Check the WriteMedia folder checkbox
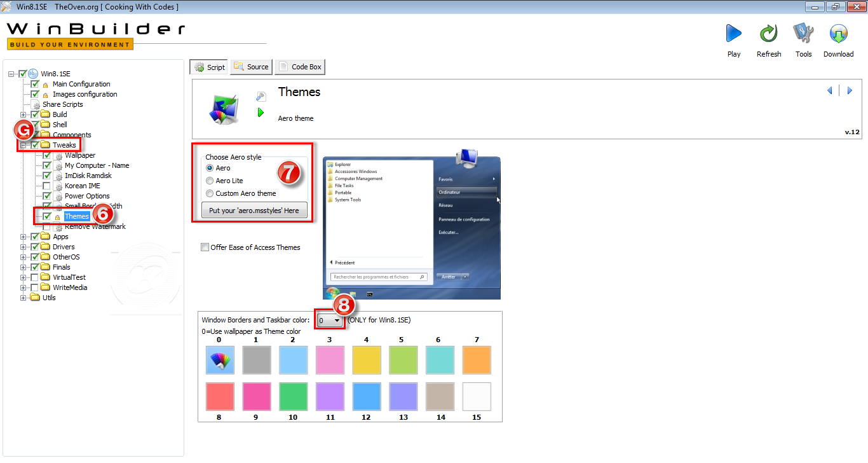Viewport: 868px width, 463px height. [x=35, y=287]
